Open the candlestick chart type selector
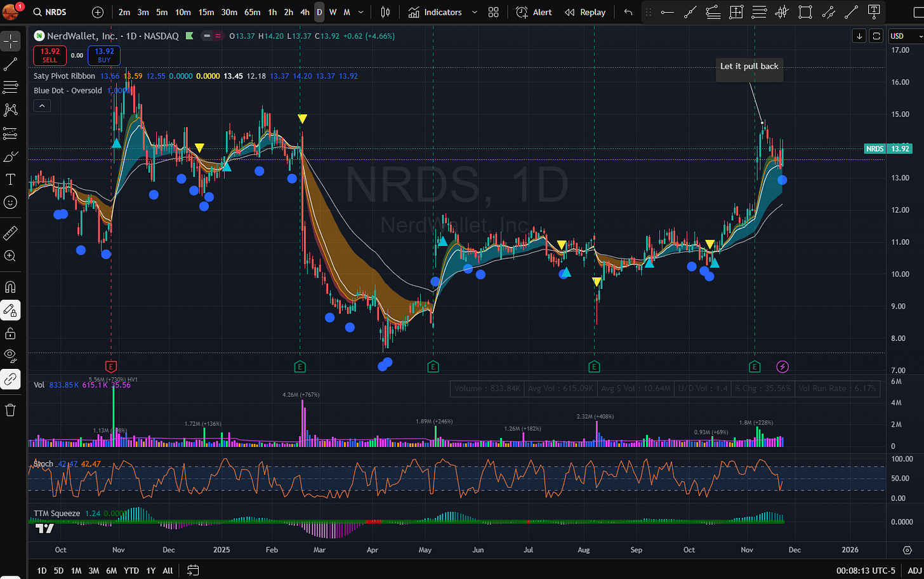This screenshot has height=579, width=924. point(385,12)
